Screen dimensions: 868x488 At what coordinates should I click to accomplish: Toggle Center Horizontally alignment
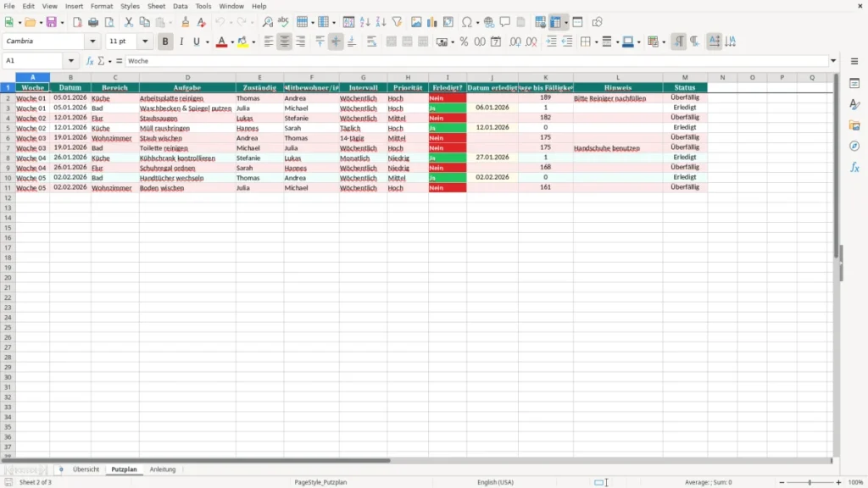[285, 42]
